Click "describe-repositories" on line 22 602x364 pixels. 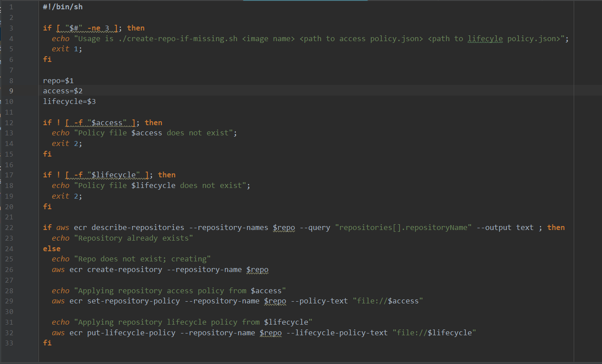point(138,228)
